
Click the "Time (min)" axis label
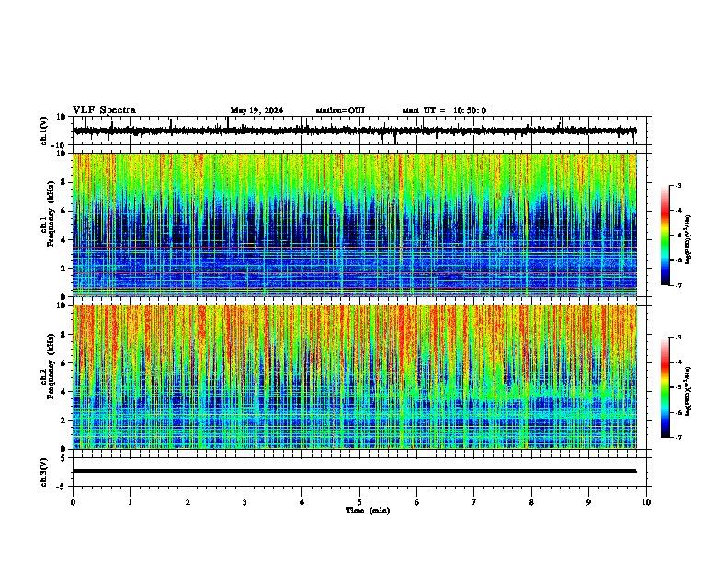[x=368, y=511]
